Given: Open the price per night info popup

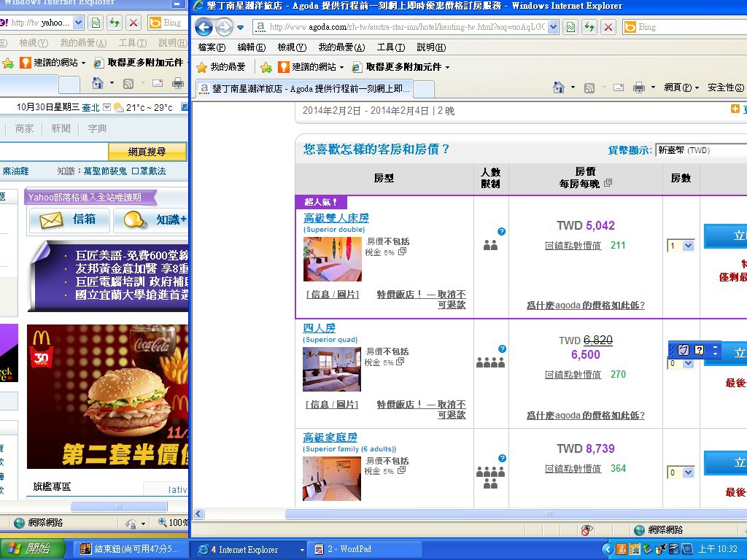Looking at the screenshot, I should (608, 183).
